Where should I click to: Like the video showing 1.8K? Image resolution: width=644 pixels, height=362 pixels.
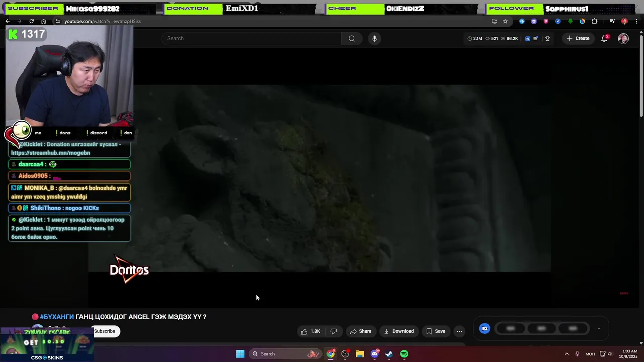(310, 331)
